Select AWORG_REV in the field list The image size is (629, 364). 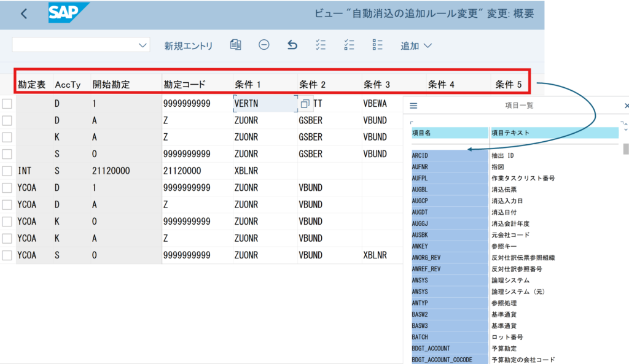click(x=450, y=258)
